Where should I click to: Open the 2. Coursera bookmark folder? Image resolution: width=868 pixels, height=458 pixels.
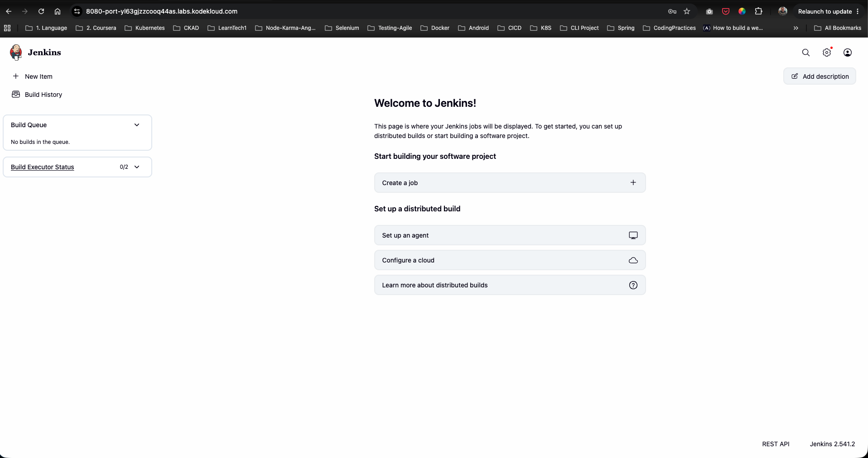tap(96, 28)
